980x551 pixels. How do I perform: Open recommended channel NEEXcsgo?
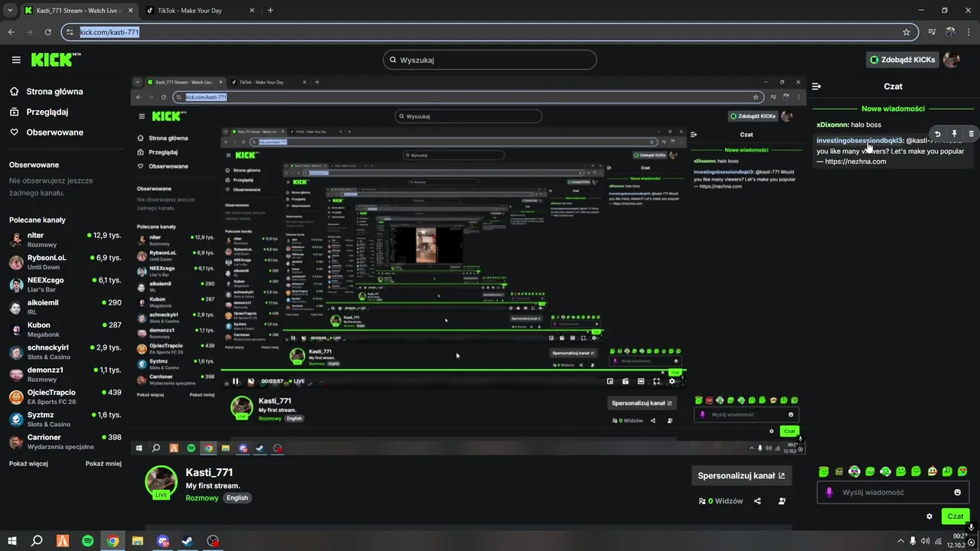tap(65, 285)
